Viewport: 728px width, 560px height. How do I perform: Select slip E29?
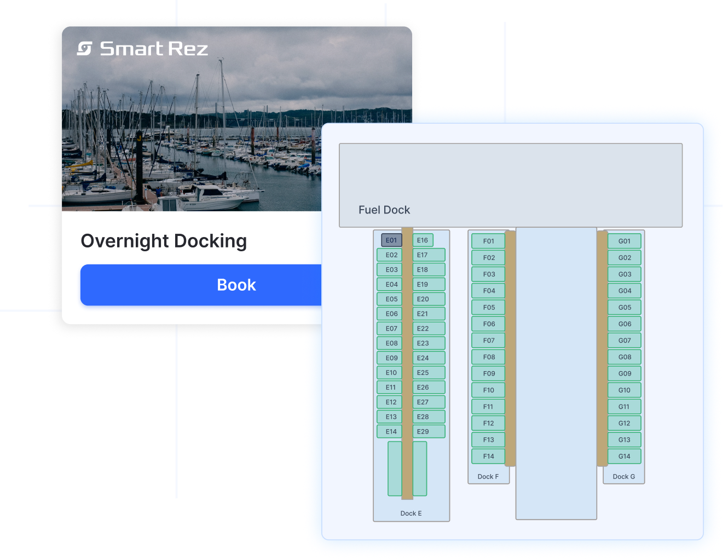429,432
